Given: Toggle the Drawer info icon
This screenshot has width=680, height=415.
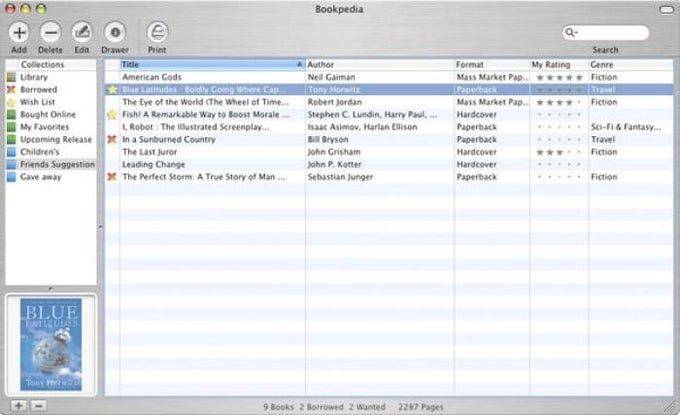Looking at the screenshot, I should click(x=115, y=33).
